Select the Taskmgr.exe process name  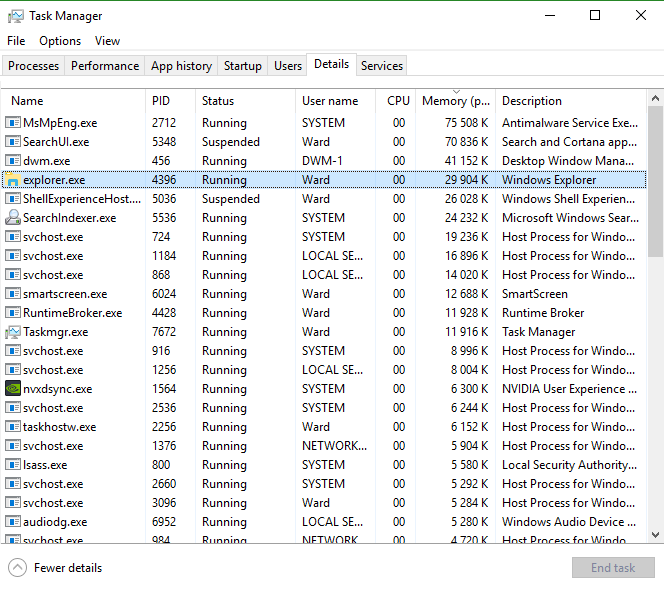55,332
